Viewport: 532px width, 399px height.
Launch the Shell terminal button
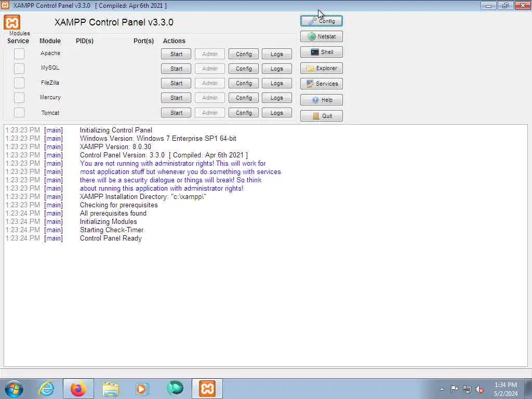click(321, 52)
